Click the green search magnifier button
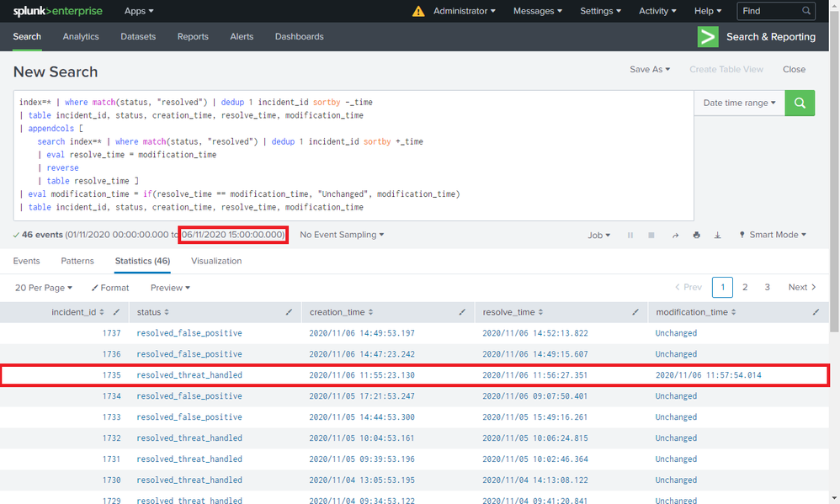The width and height of the screenshot is (840, 504). [x=800, y=103]
